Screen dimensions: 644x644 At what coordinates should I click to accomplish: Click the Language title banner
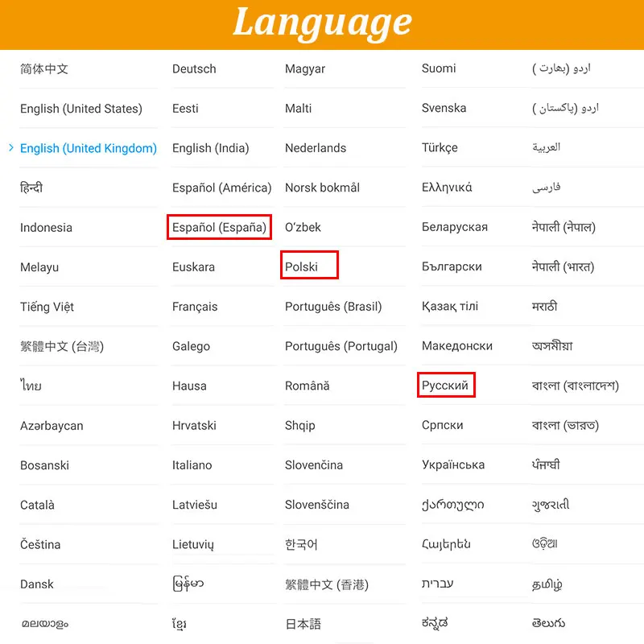click(x=322, y=23)
